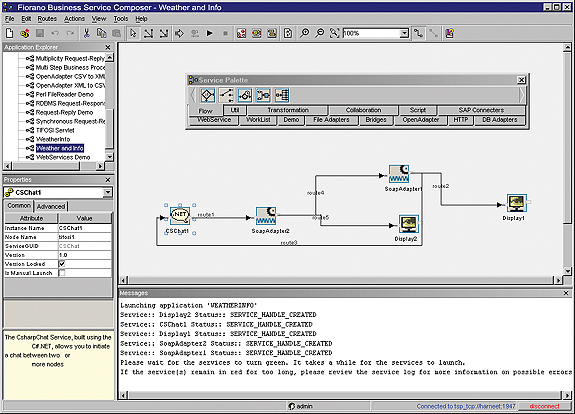Screen dimensions: 575x414
Task: Close the Application Explorer panel
Action: click(108, 47)
